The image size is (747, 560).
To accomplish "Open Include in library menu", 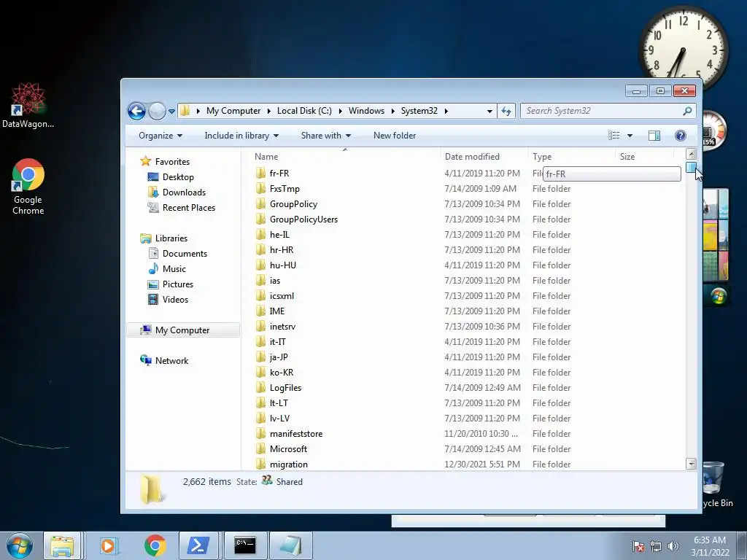I will 241,136.
